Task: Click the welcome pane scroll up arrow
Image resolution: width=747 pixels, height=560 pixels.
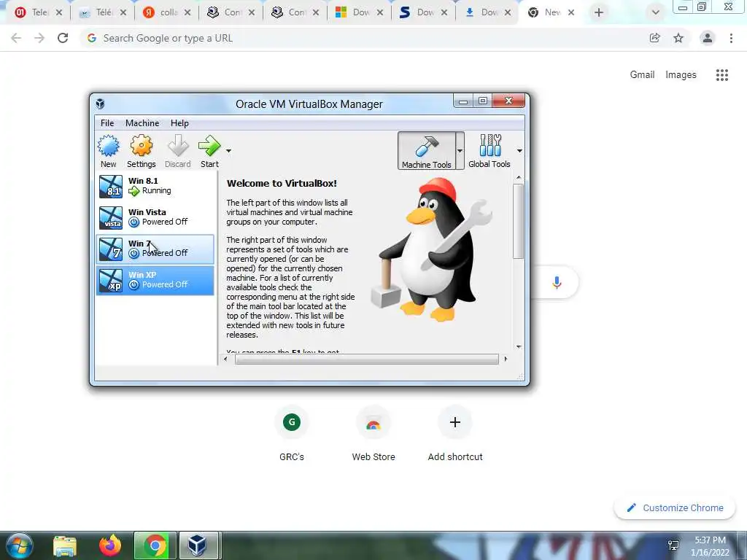Action: pos(519,178)
